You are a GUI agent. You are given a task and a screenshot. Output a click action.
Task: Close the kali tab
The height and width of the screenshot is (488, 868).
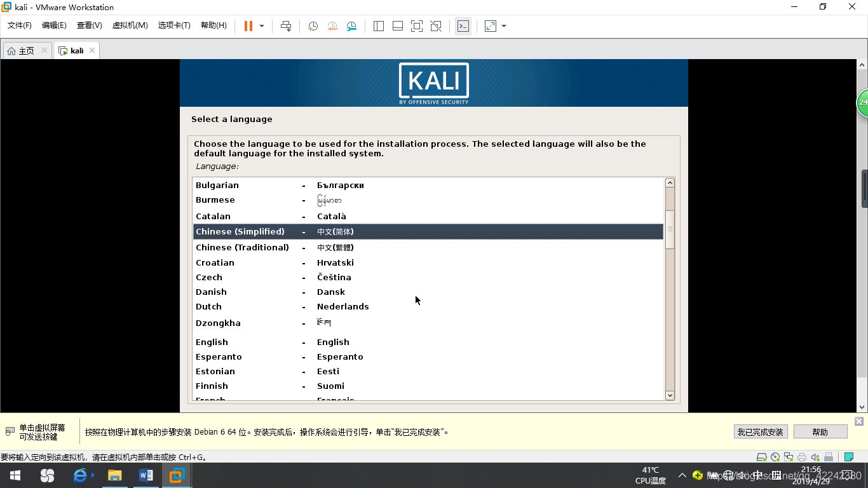point(92,50)
